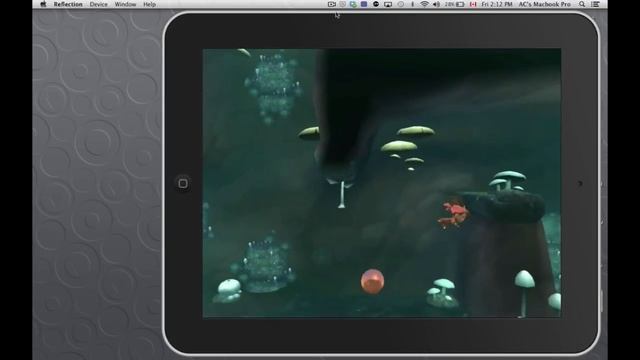Screen dimensions: 640x360
Task: Tap the hanging white stalk in game
Action: tap(342, 194)
